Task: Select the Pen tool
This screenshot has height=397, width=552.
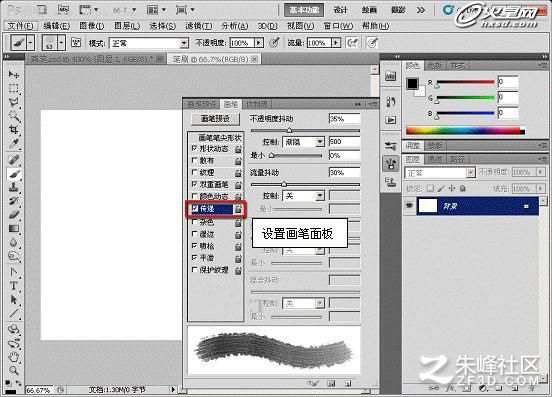Action: tap(13, 272)
